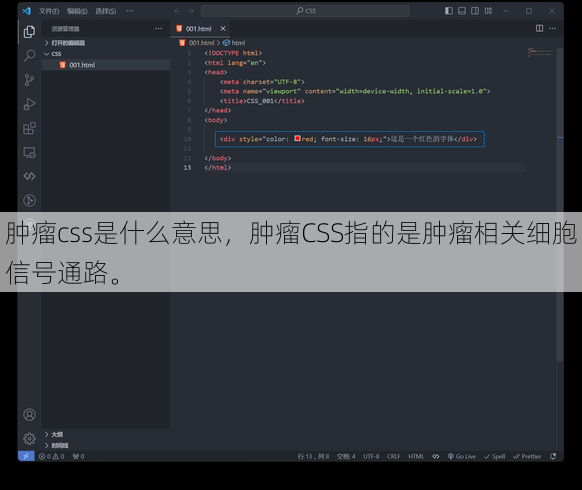This screenshot has width=582, height=490.
Task: Open the 选择(S) menu
Action: point(106,11)
